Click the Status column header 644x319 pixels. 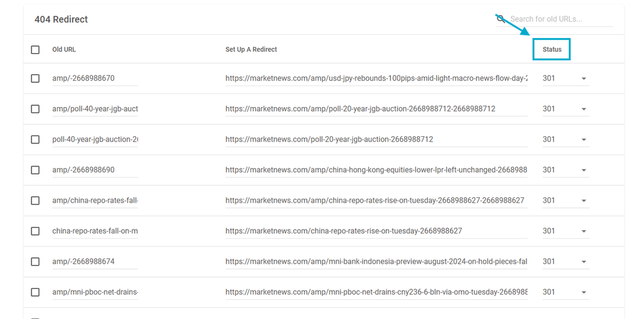click(551, 49)
